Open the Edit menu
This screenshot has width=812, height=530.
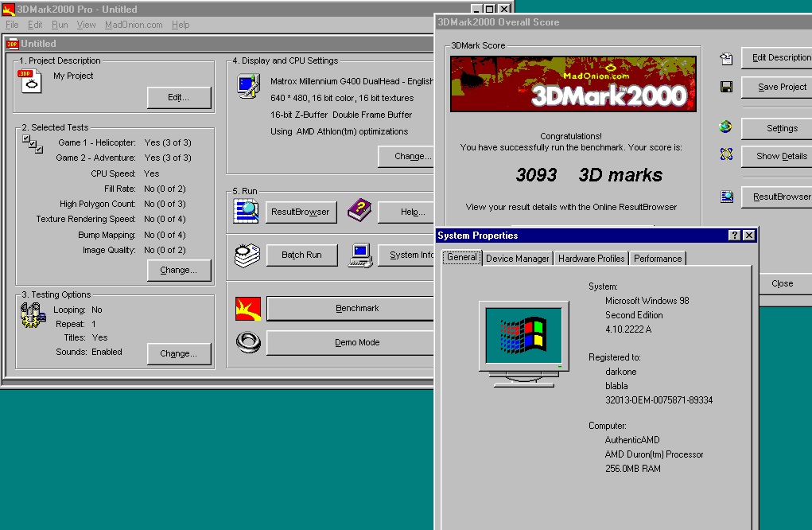click(35, 25)
